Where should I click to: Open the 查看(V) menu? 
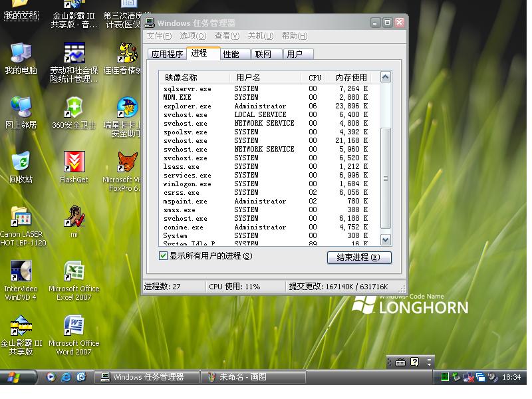click(x=227, y=36)
